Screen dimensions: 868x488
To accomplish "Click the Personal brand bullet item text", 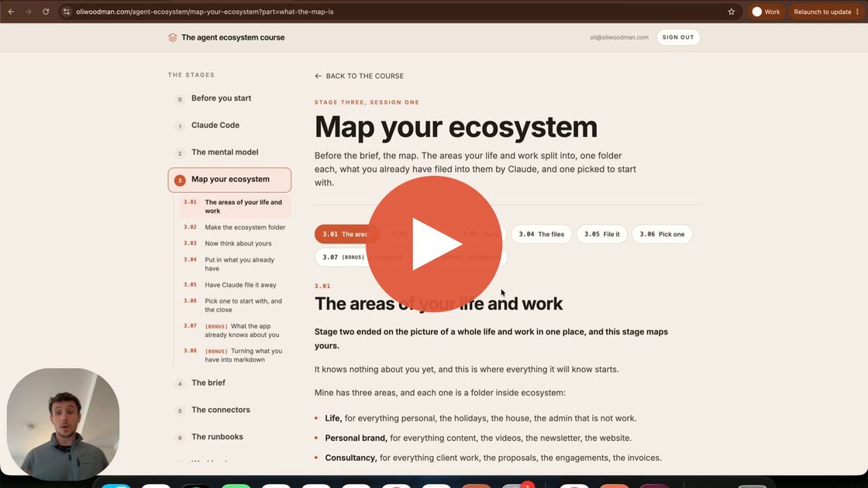I will pos(478,438).
